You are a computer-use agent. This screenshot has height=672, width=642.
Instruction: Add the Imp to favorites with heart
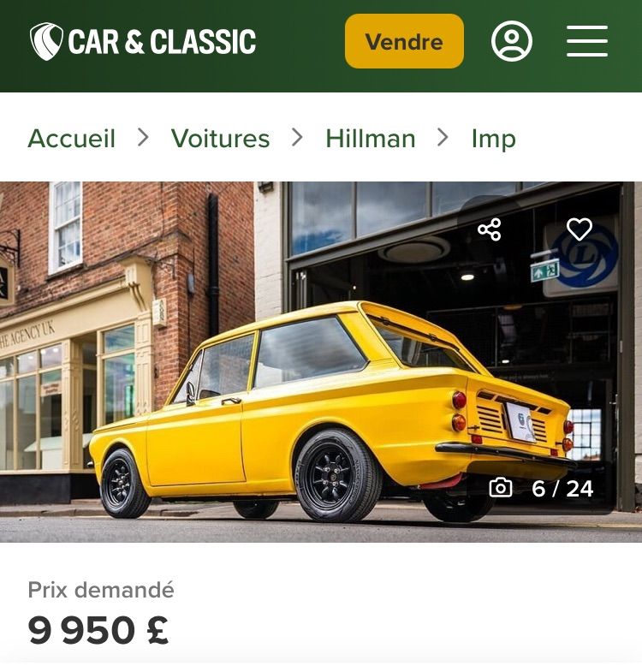(x=580, y=229)
